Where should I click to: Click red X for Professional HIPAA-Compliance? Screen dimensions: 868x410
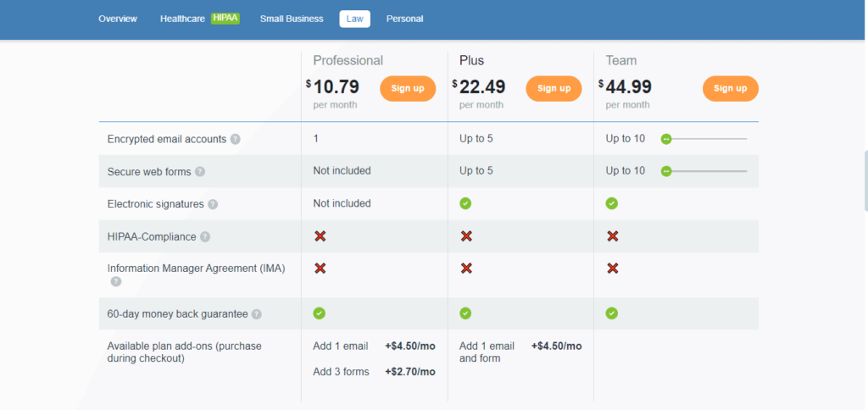point(320,236)
